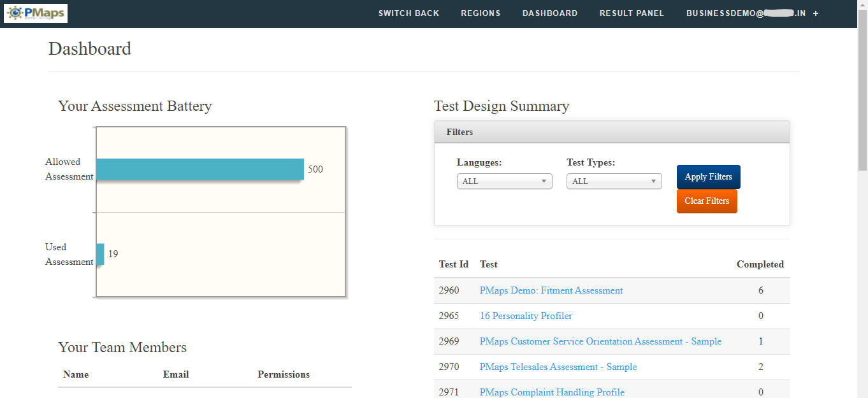Click the Allowed Assessment bar
The width and height of the screenshot is (868, 398).
[199, 169]
